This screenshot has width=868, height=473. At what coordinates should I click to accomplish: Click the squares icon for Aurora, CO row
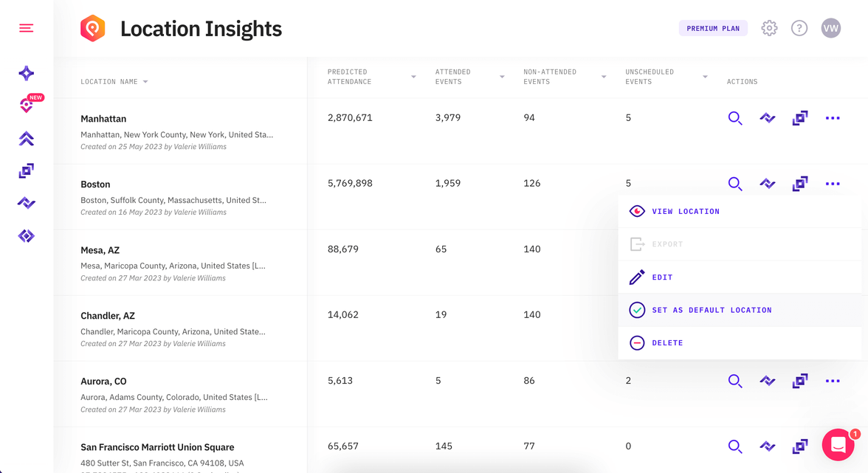(800, 381)
